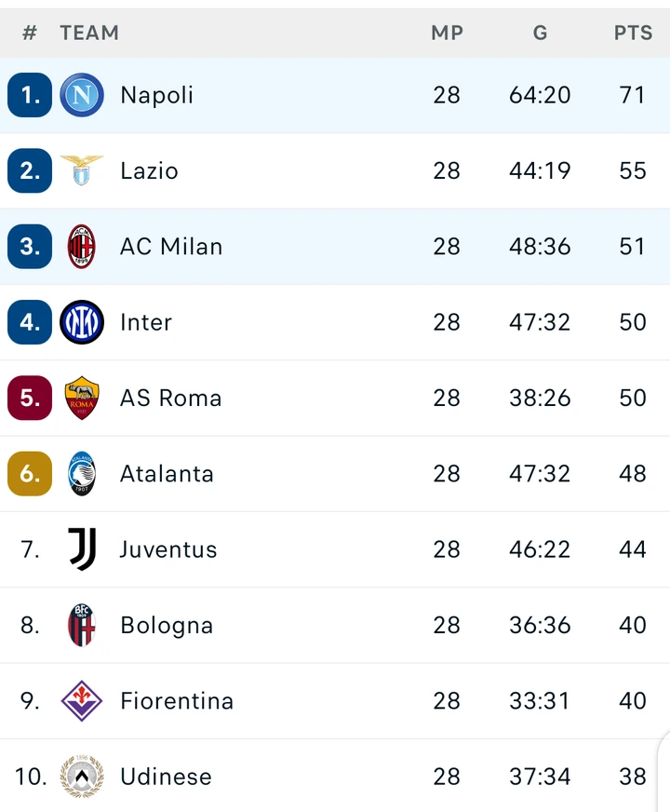Click the AS Roma wolf crest
This screenshot has height=812, width=670.
point(82,398)
